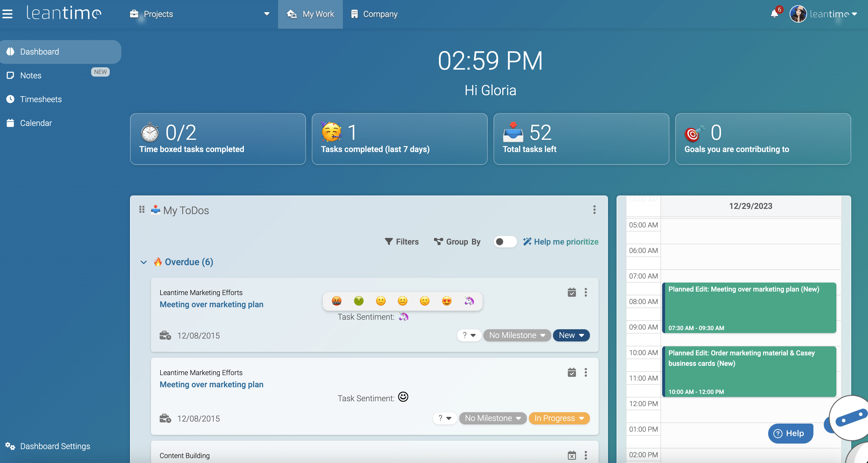The height and width of the screenshot is (463, 868).
Task: Open the notification bell
Action: point(774,14)
